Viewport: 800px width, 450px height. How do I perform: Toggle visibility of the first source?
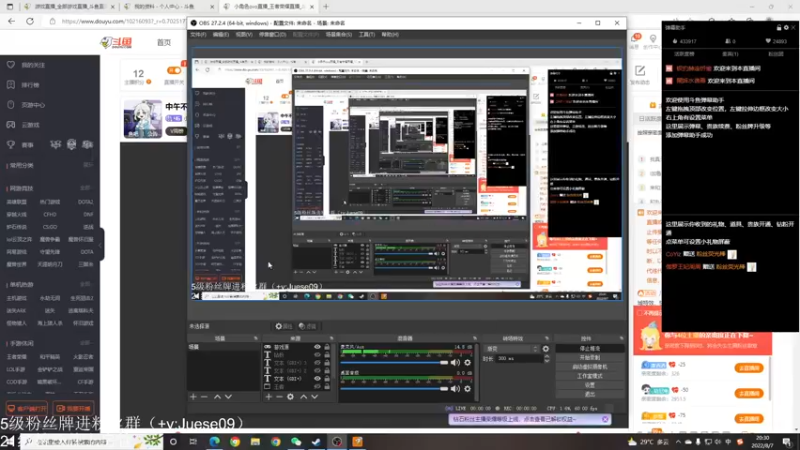(317, 347)
